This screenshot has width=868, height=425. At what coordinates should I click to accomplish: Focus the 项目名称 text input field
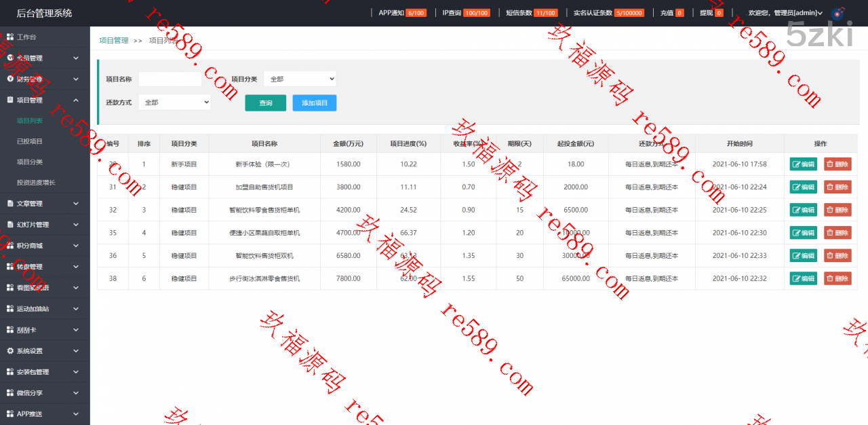(170, 79)
